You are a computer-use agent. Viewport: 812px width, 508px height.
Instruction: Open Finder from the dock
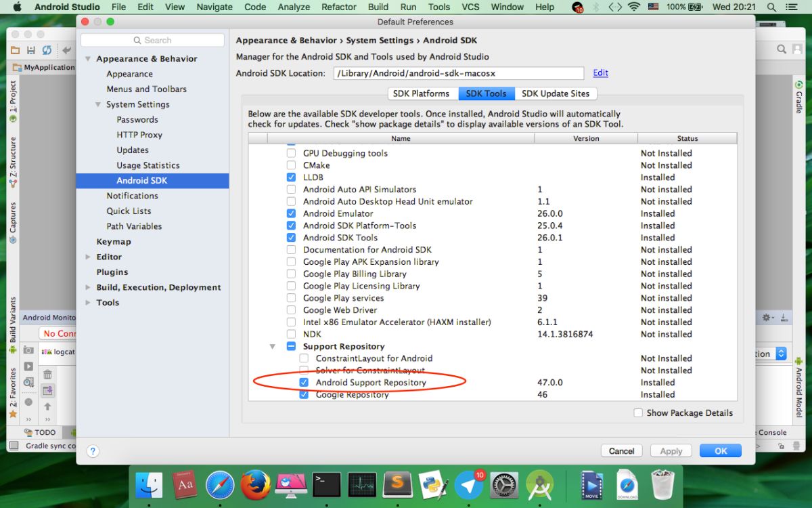coord(149,485)
